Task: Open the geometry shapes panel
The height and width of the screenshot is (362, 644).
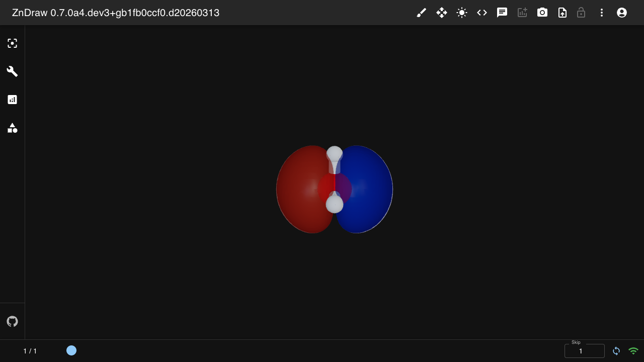Action: pyautogui.click(x=12, y=128)
